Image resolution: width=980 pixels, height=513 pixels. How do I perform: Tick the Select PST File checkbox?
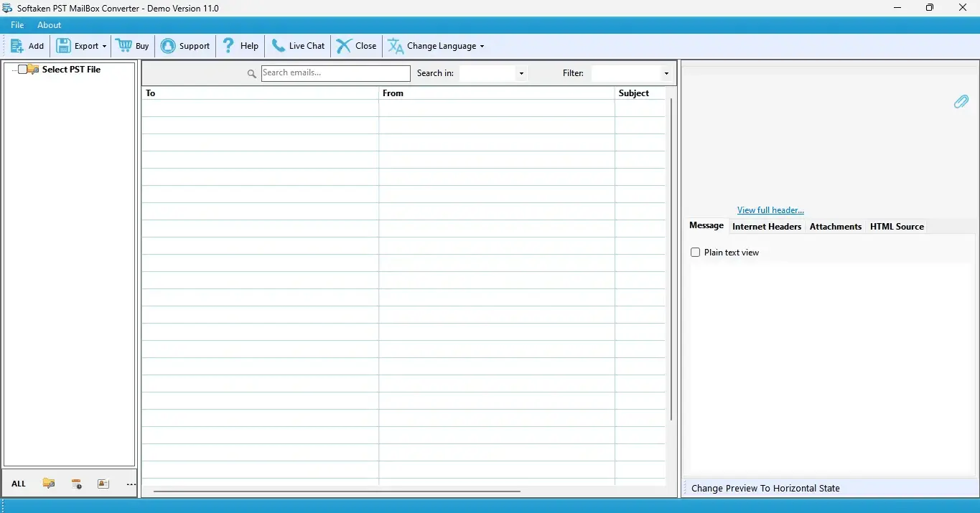point(23,70)
